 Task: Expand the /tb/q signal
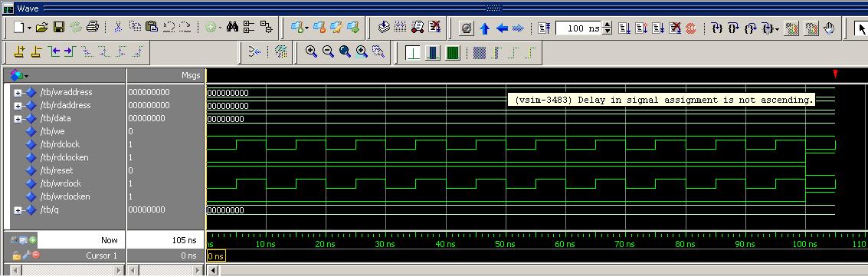(x=18, y=210)
